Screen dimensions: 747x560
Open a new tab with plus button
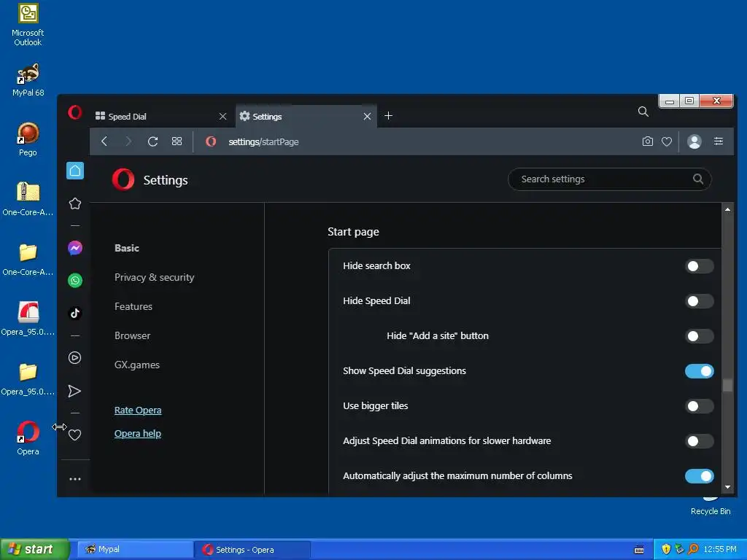388,116
